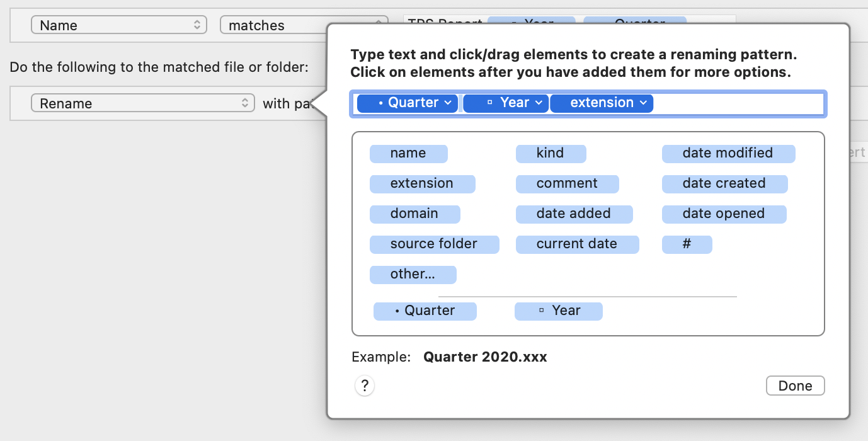The width and height of the screenshot is (868, 441).
Task: Add the domain element token
Action: tap(414, 214)
